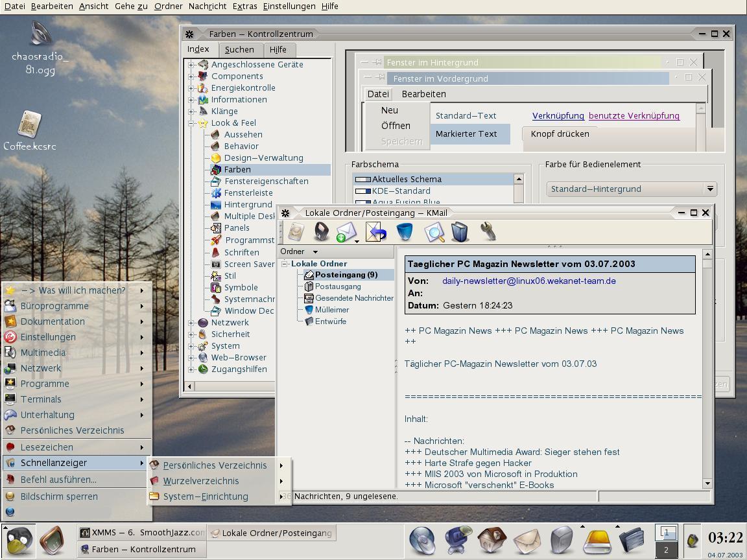Open Hintergrund under Look & Feel
This screenshot has height=560, width=747.
(x=248, y=204)
